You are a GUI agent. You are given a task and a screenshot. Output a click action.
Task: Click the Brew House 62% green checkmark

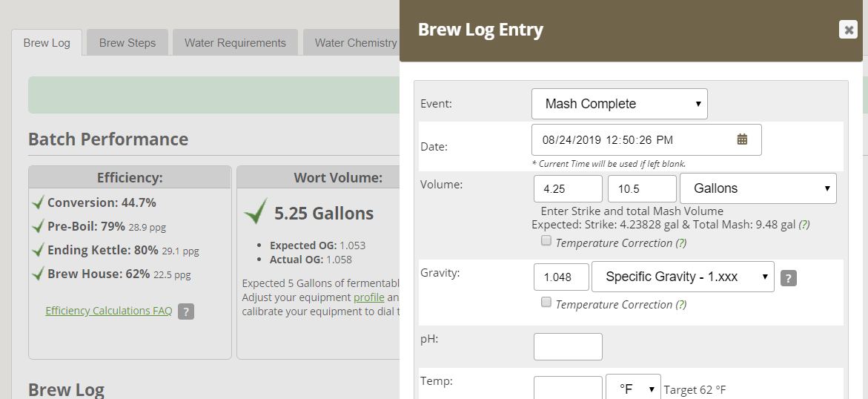tap(38, 274)
